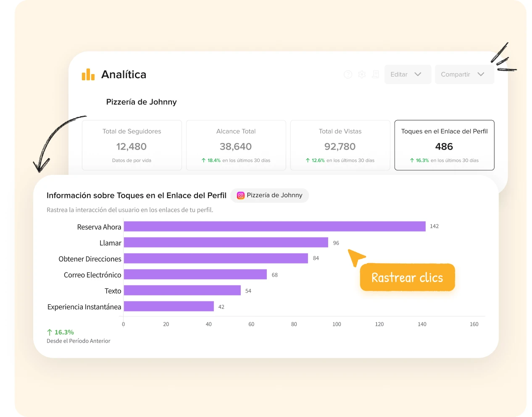Click the Correo Electrónico bar

195,274
